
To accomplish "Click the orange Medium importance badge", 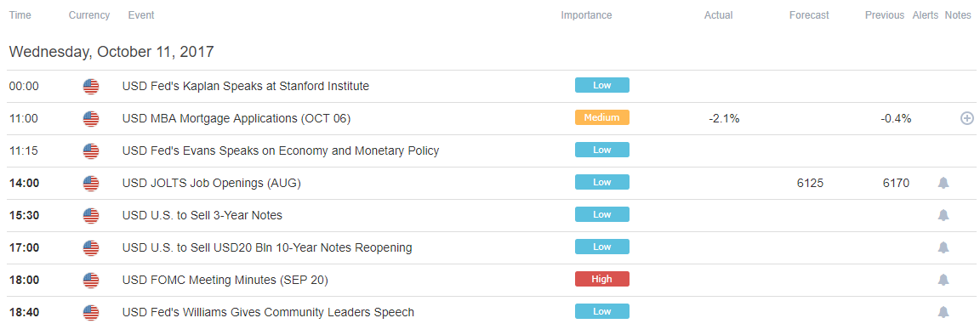I will 602,117.
